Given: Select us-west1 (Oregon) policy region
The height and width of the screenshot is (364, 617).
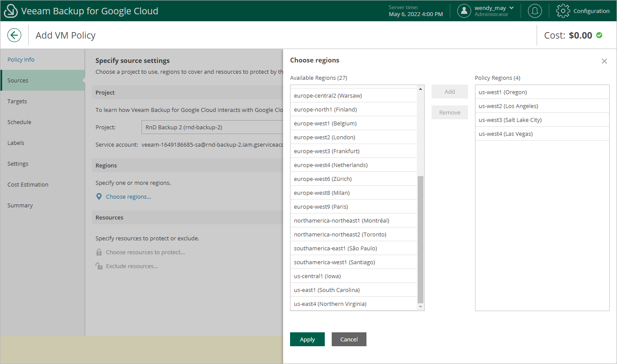Looking at the screenshot, I should pos(542,92).
